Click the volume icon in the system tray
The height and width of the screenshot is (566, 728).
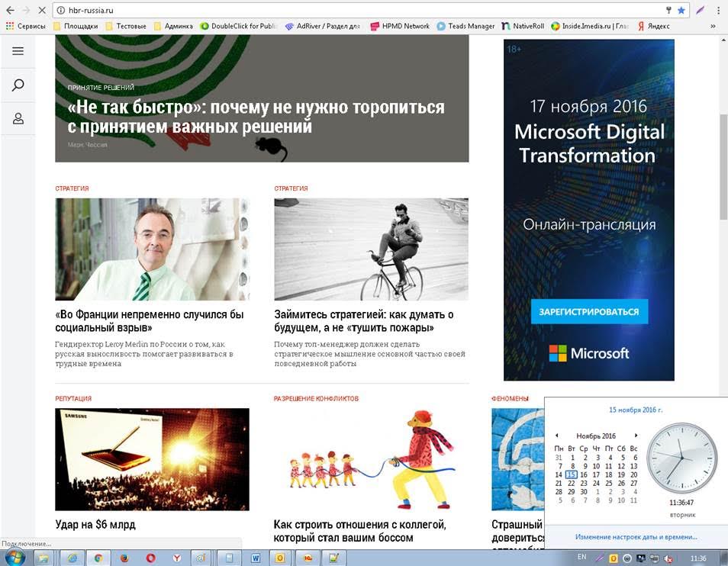pos(668,558)
